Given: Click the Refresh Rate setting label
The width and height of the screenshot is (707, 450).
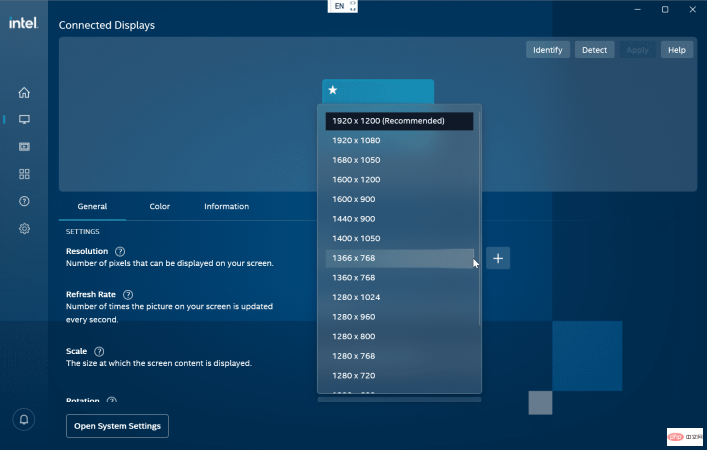Looking at the screenshot, I should [91, 294].
